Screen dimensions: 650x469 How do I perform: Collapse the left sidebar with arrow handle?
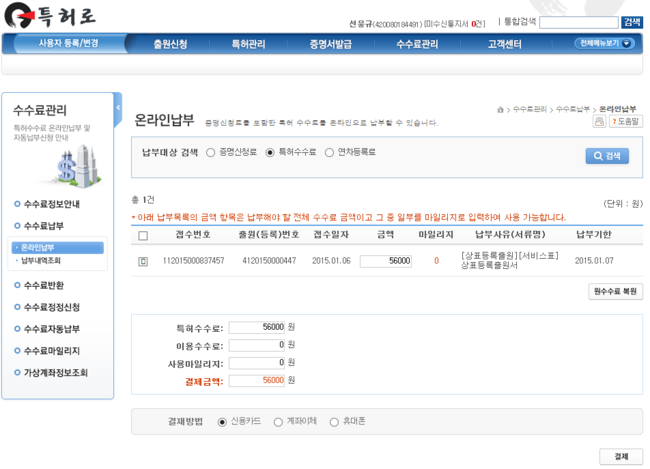pos(117,108)
